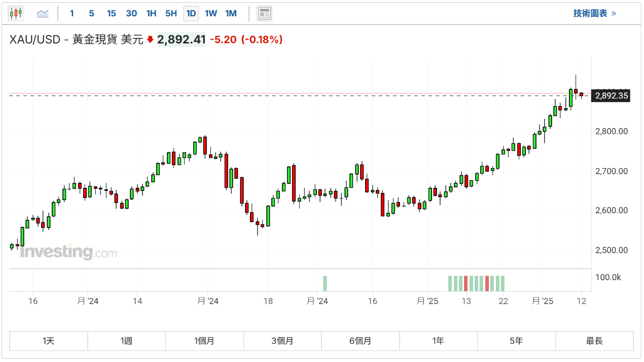Choose the 6個月 time range tab
This screenshot has height=362, width=644.
(x=361, y=341)
